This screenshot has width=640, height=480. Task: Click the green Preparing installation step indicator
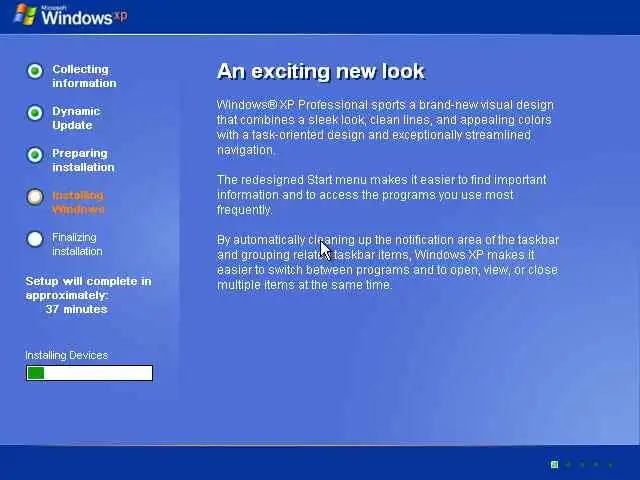(35, 155)
